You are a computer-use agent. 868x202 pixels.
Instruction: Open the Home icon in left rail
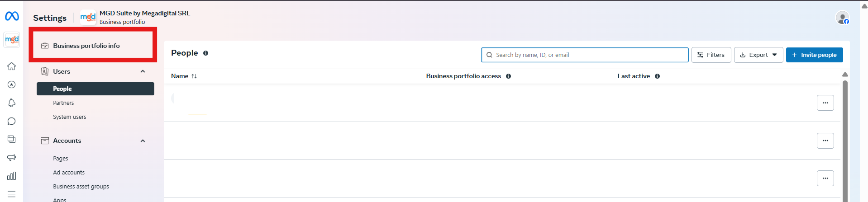12,66
